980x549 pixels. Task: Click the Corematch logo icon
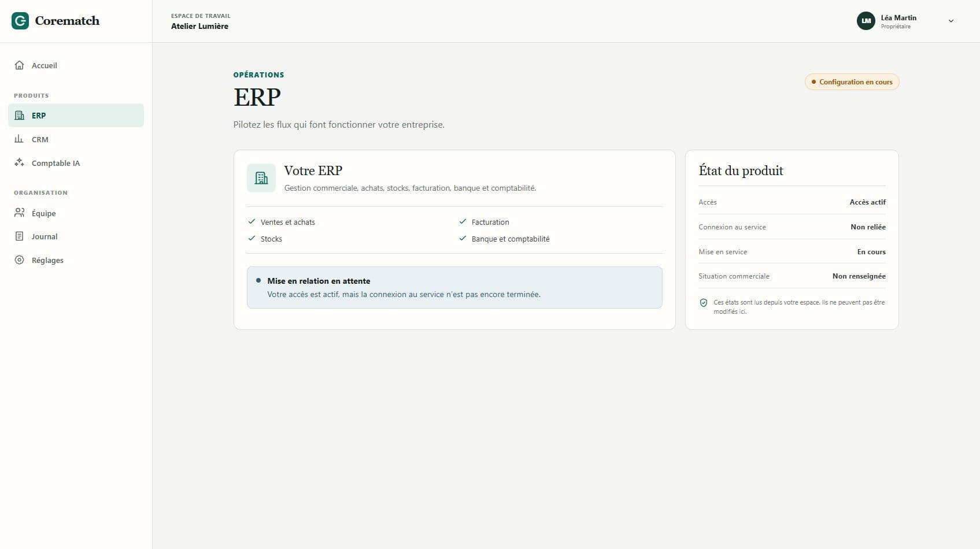coord(20,21)
